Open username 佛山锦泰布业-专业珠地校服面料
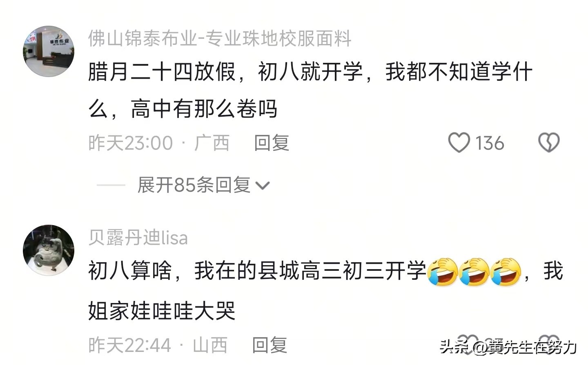This screenshot has height=365, width=588. [220, 38]
